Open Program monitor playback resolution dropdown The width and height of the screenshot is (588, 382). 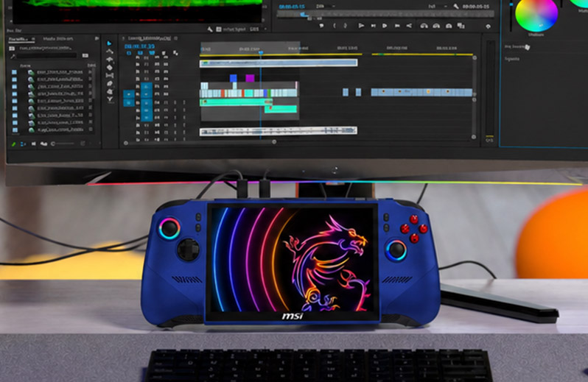click(x=438, y=7)
